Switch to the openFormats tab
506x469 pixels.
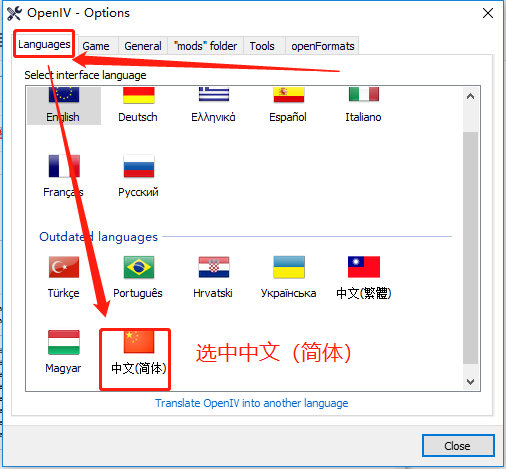pyautogui.click(x=322, y=46)
